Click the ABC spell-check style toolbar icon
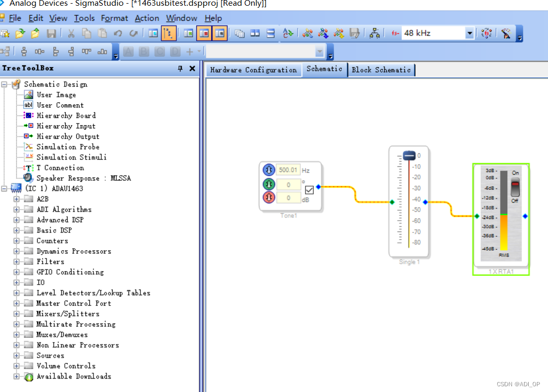Viewport: 548px width, 392px height. [288, 33]
